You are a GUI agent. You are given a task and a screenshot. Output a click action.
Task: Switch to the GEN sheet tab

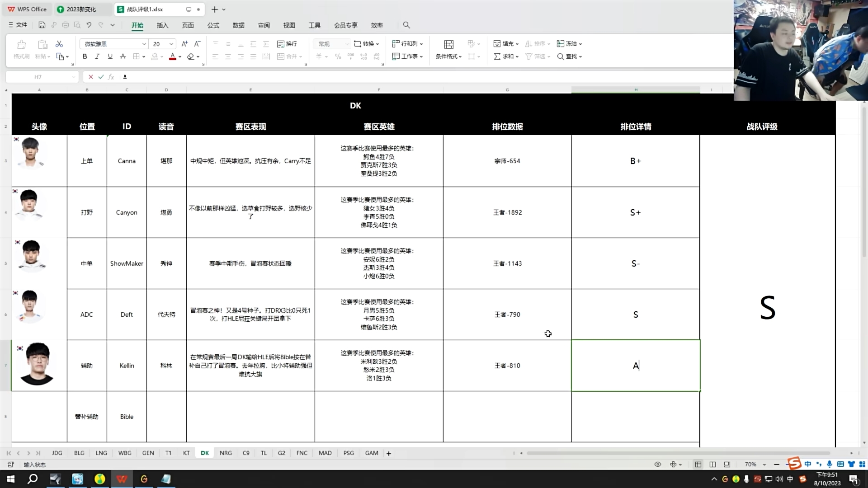(x=148, y=453)
